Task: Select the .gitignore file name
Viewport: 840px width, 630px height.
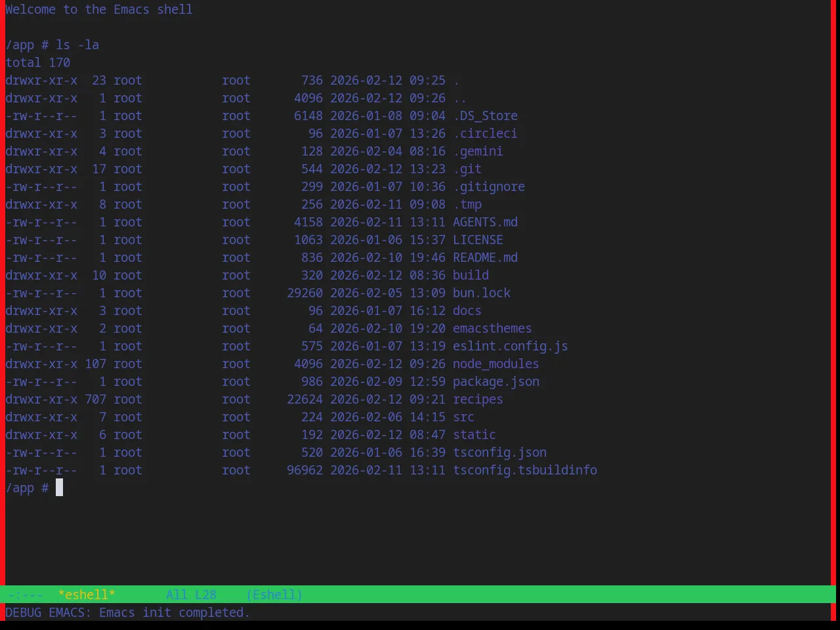Action: [x=489, y=186]
